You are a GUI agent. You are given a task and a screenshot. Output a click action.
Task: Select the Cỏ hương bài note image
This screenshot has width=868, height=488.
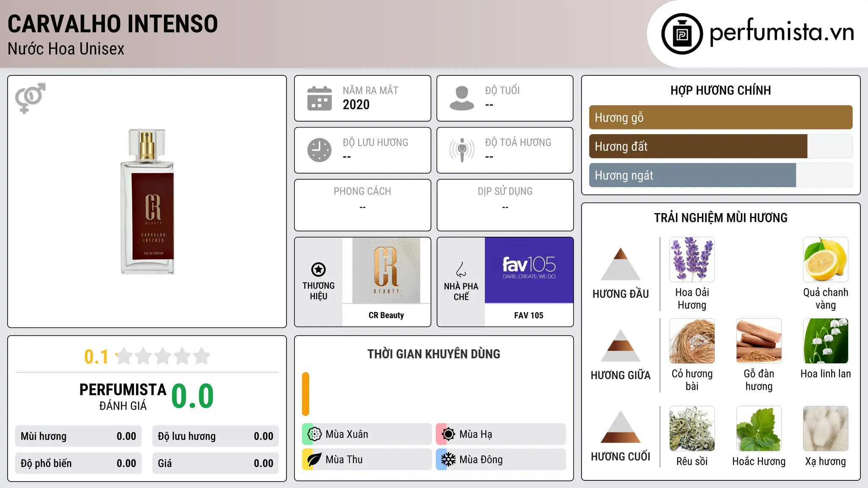coord(692,341)
